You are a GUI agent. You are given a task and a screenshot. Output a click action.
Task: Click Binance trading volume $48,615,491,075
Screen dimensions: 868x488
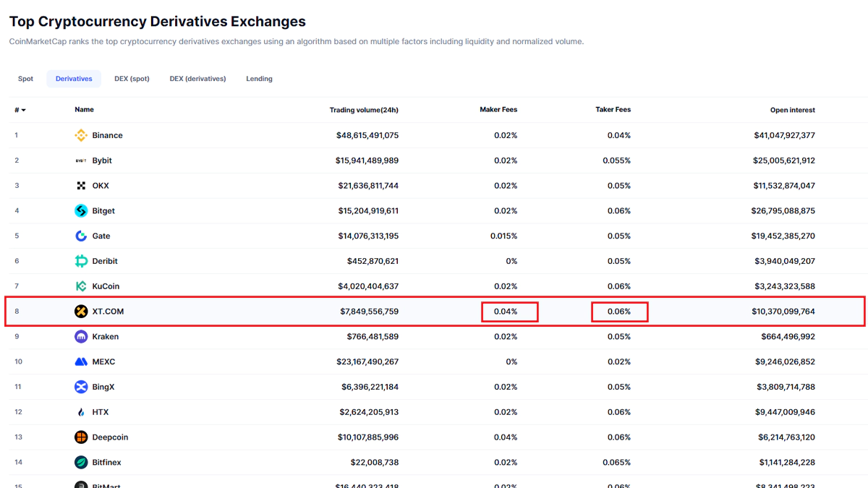tap(367, 135)
